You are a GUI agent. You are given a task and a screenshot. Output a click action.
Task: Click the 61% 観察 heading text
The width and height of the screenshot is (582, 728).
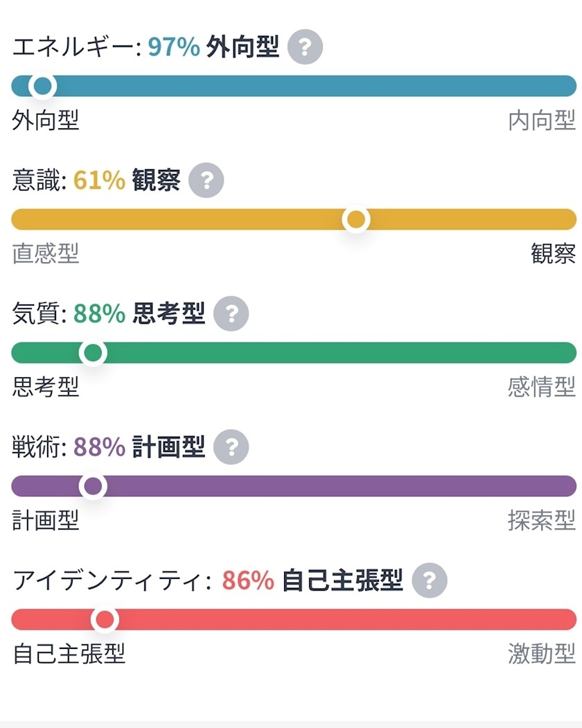127,180
